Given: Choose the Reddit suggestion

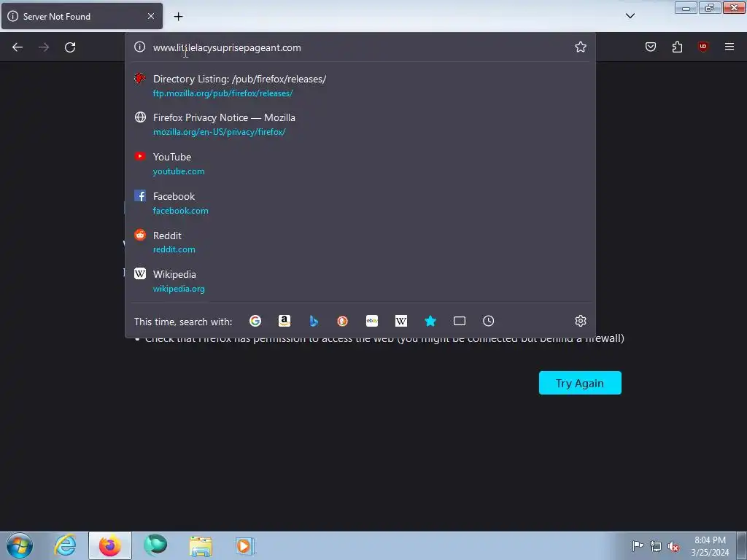Looking at the screenshot, I should tap(360, 242).
